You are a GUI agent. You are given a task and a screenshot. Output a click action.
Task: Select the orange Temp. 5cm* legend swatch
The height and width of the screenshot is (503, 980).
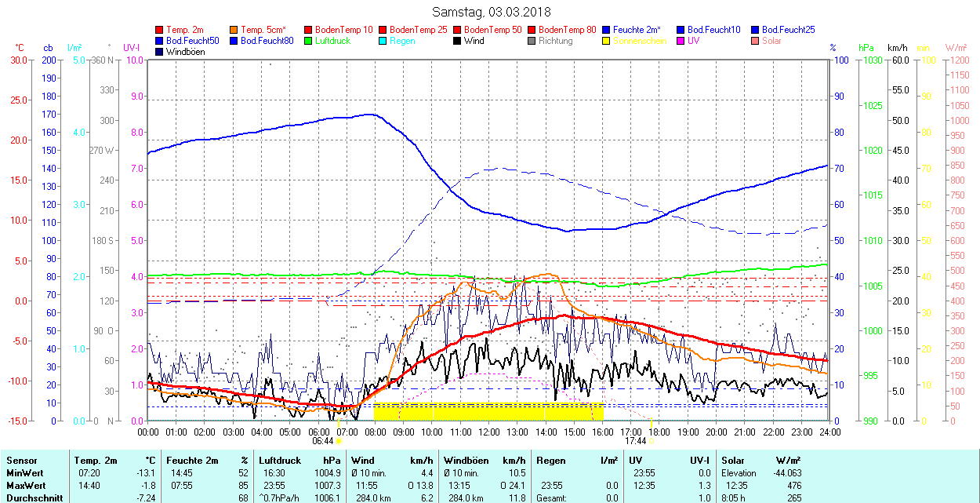(234, 30)
